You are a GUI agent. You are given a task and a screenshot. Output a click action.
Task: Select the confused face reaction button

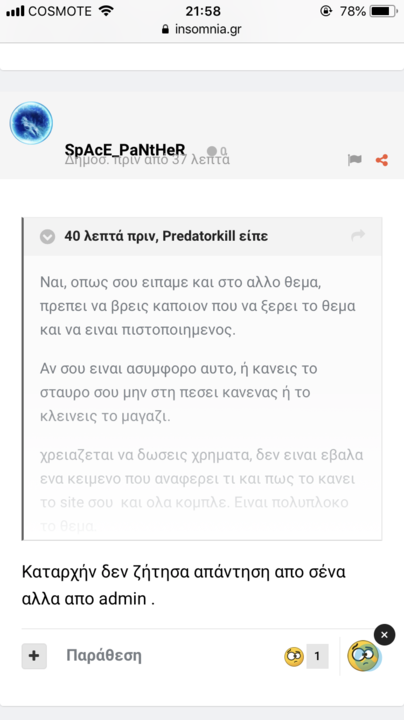[x=363, y=656]
